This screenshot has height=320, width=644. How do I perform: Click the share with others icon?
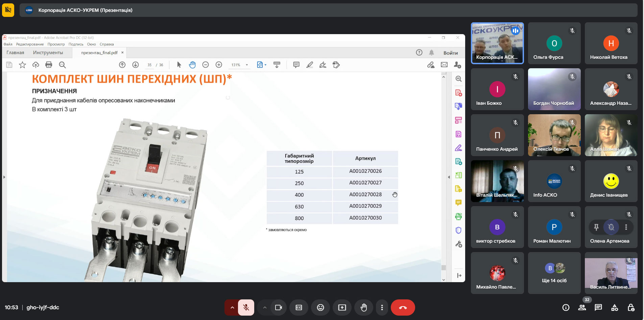tap(457, 65)
